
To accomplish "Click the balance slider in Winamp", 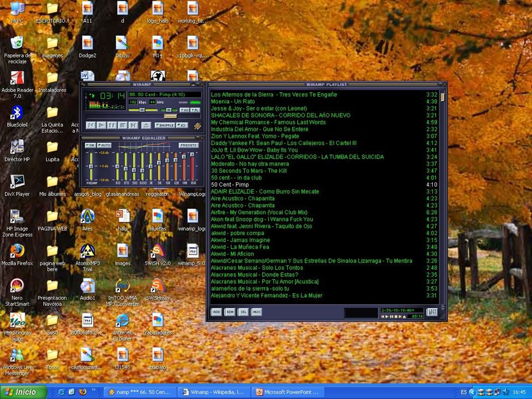I will point(168,110).
